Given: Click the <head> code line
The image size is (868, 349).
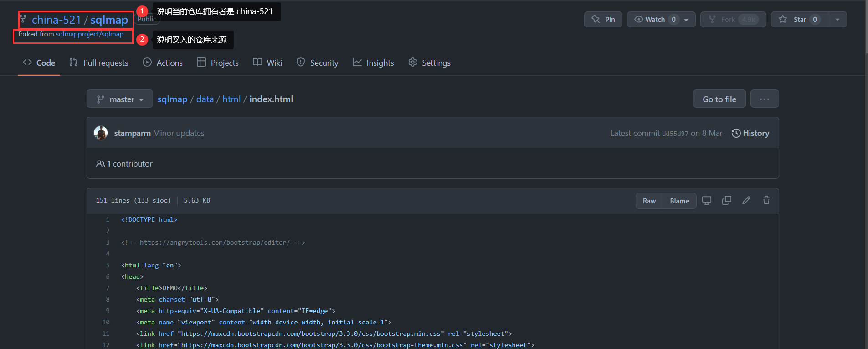Looking at the screenshot, I should point(132,277).
